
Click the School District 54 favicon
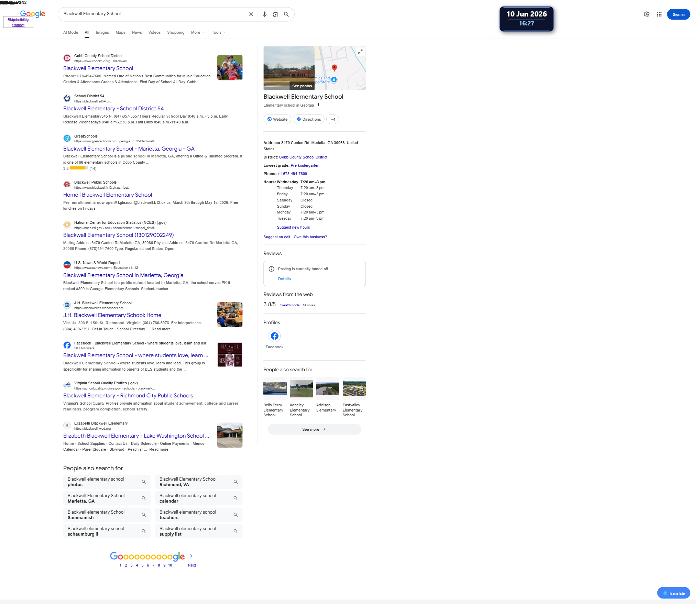pyautogui.click(x=67, y=98)
